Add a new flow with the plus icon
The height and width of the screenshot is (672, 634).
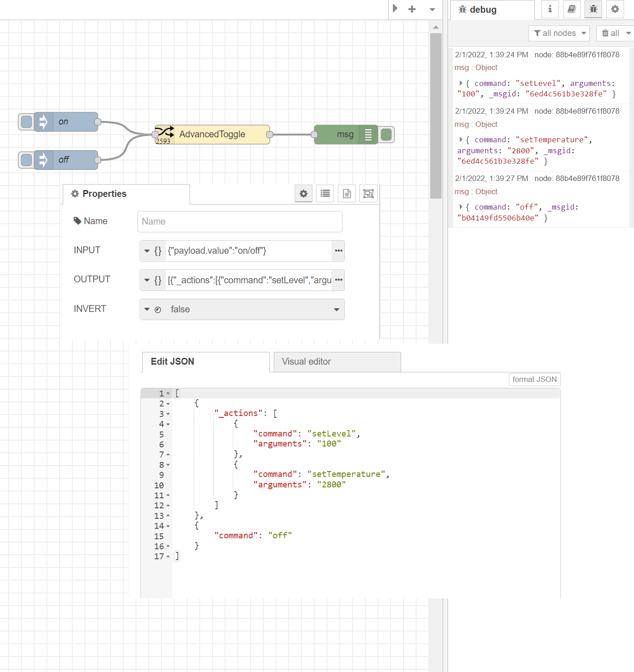pos(412,9)
